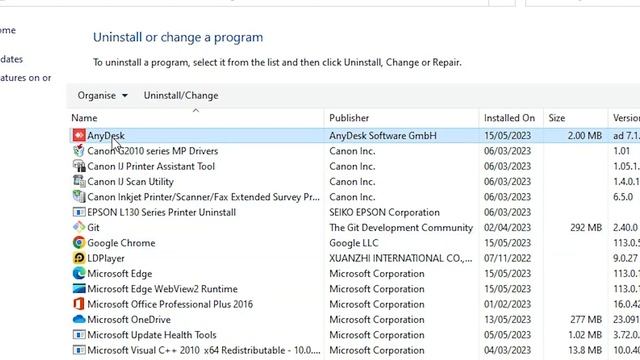Click the Canon IJ Scan Utility icon

pos(79,181)
